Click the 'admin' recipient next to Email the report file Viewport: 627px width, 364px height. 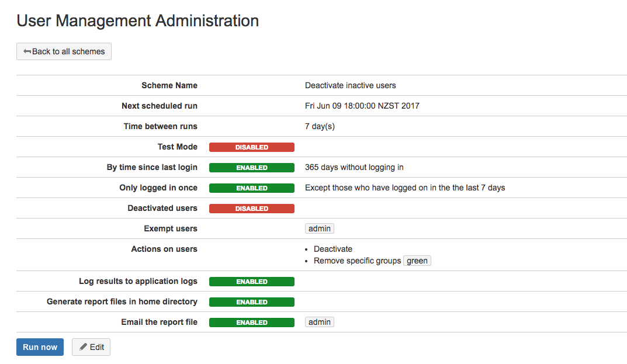[319, 322]
